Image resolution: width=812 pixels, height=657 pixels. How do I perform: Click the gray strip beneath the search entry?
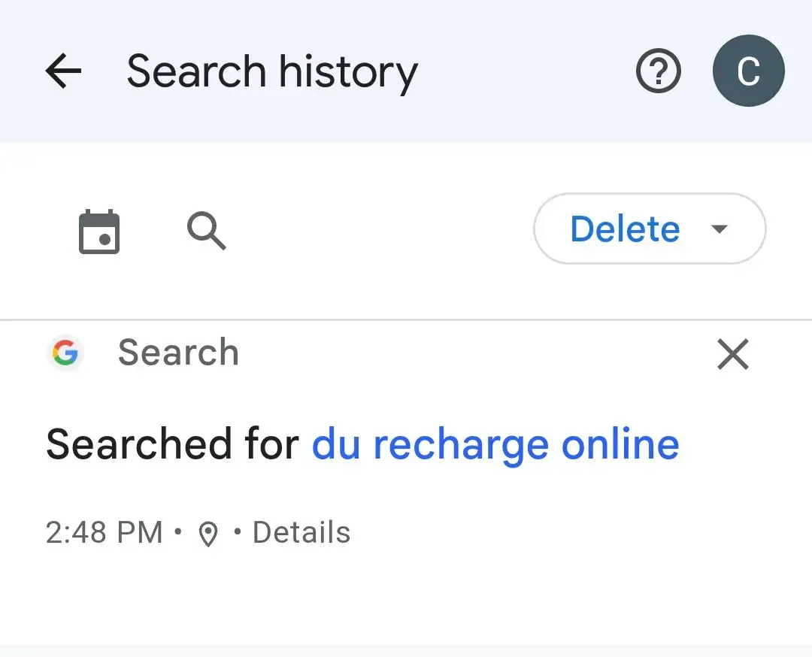pyautogui.click(x=406, y=650)
